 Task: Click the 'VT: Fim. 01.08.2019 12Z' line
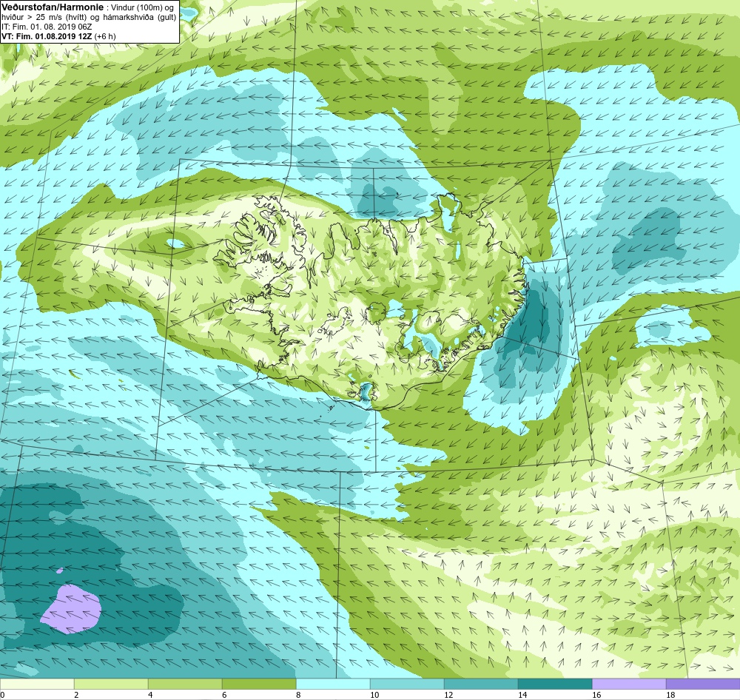47,36
